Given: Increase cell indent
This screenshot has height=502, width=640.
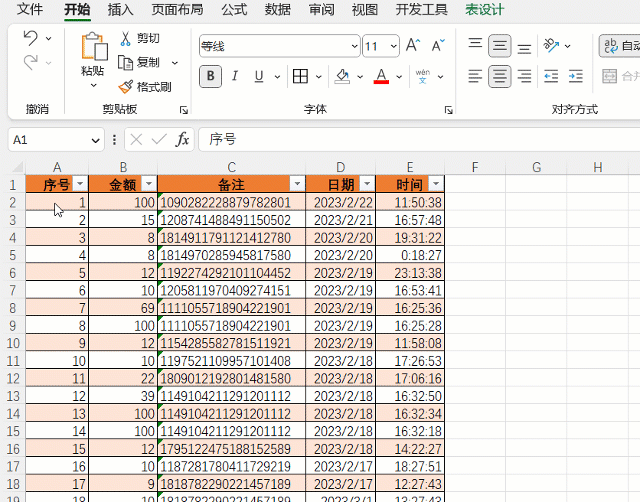Looking at the screenshot, I should click(576, 76).
